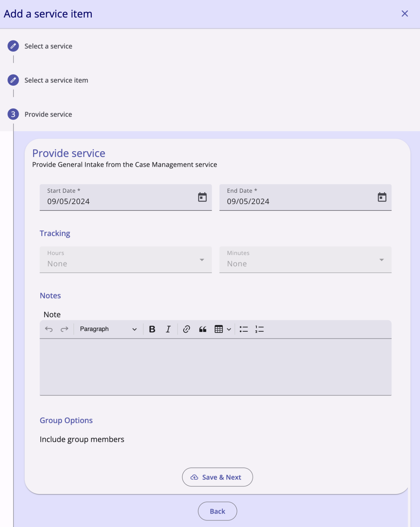Image resolution: width=420 pixels, height=527 pixels.
Task: Insert a link using the link icon
Action: click(x=186, y=329)
